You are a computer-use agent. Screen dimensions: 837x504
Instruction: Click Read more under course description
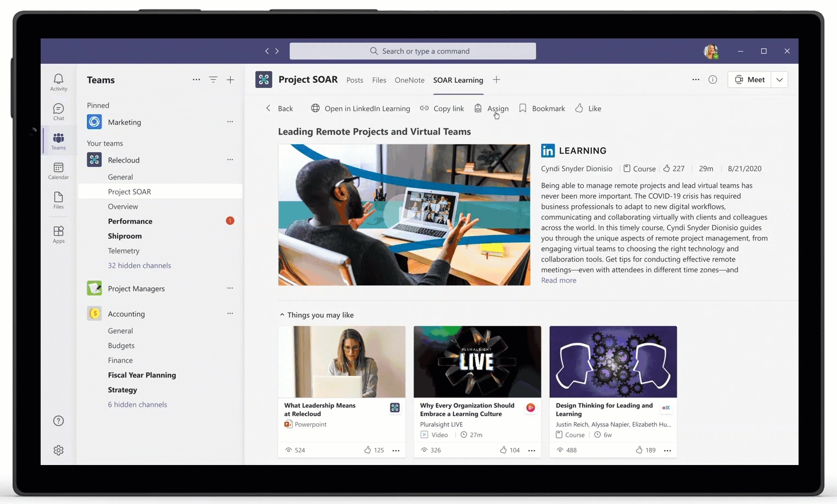click(559, 280)
